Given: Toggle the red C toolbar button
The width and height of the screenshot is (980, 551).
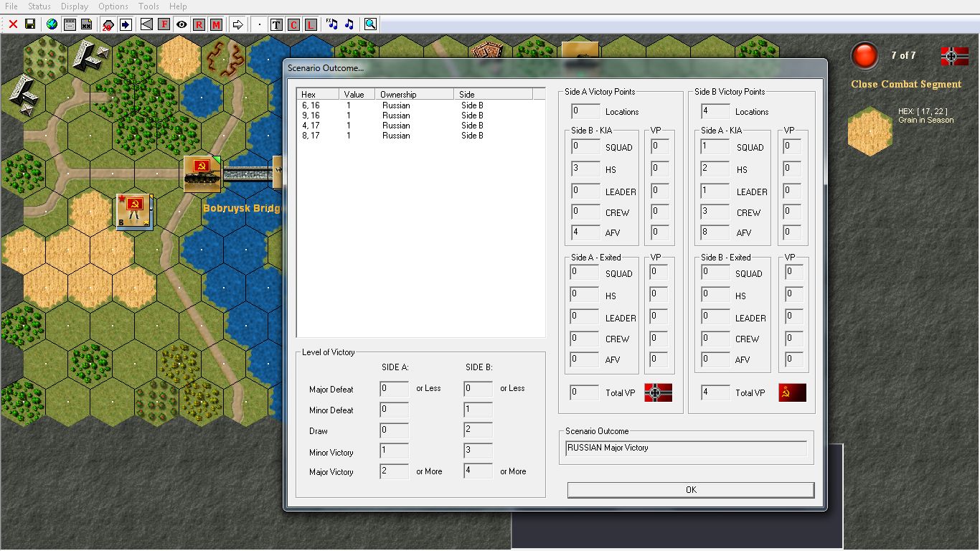Looking at the screenshot, I should click(293, 24).
